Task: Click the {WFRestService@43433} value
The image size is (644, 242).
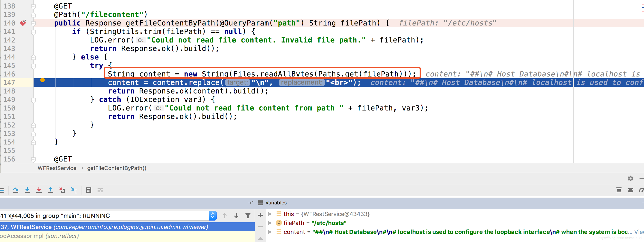Action: tap(335, 214)
